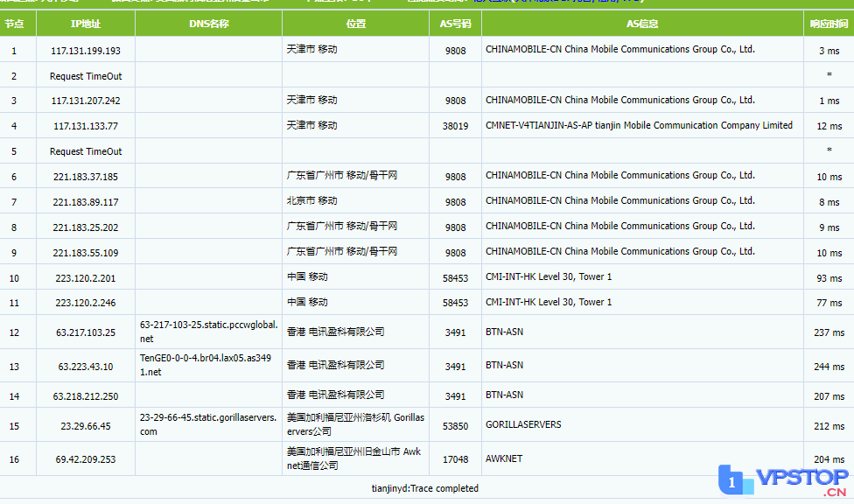
Task: Click the 位置 column header
Action: point(355,24)
